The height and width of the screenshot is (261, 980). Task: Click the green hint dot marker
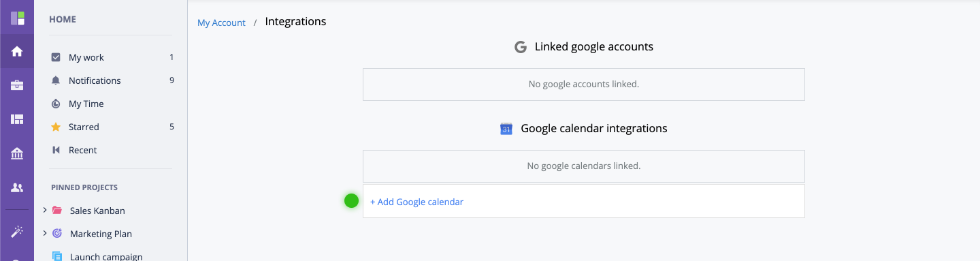click(351, 200)
